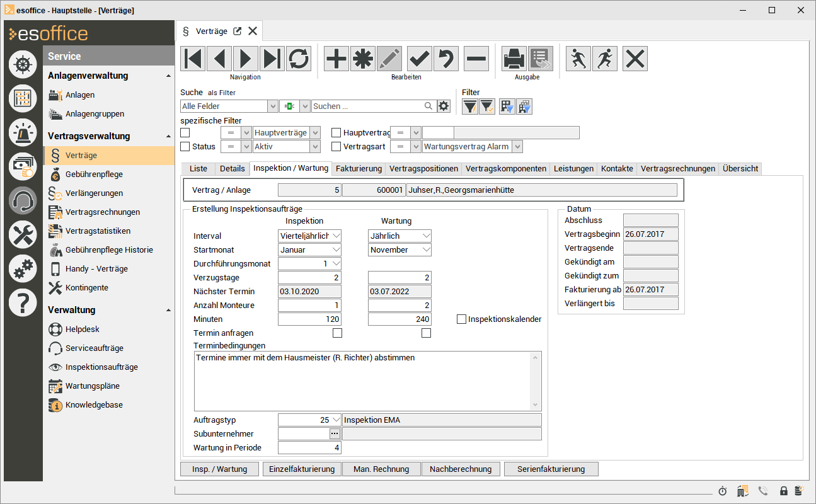The height and width of the screenshot is (504, 816).
Task: Click the asterisk copy record icon
Action: tap(363, 59)
